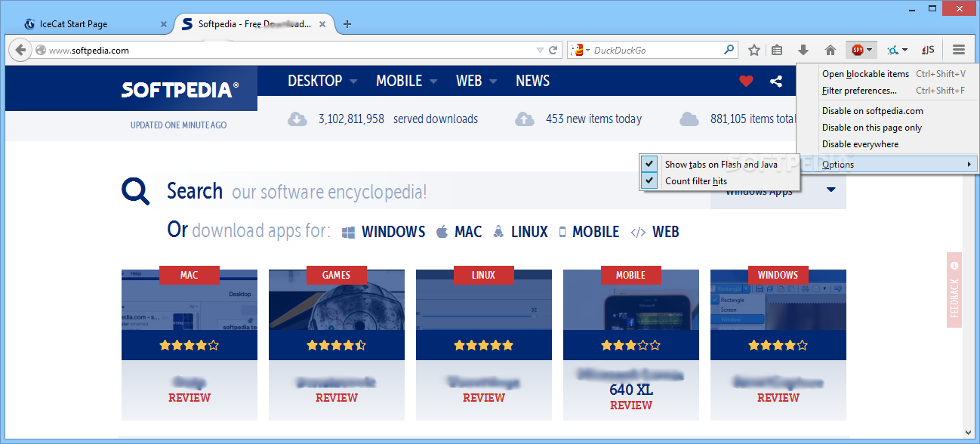Open the bookmarks list icon
Viewport: 980px width, 444px height.
(777, 51)
